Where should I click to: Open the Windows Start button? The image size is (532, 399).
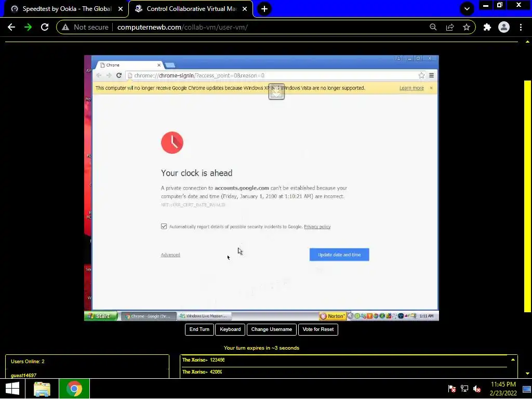12,389
